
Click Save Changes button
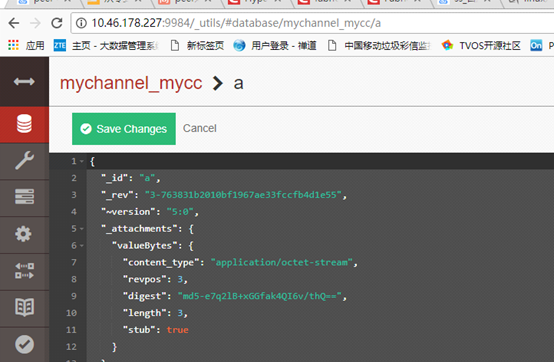tap(124, 129)
